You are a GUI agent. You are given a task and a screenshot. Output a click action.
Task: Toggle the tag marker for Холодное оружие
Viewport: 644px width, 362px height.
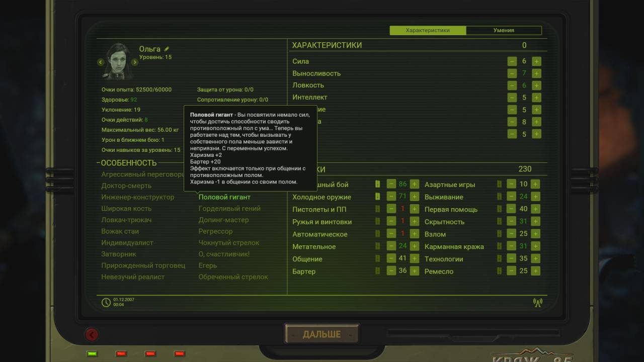pyautogui.click(x=377, y=197)
